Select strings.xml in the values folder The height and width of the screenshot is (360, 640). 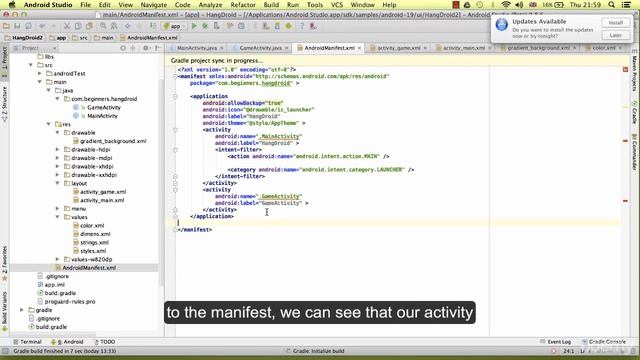(94, 242)
